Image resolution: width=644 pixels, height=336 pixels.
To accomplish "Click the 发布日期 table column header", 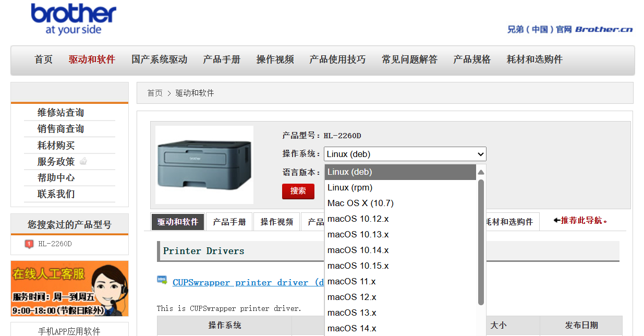I will click(581, 326).
